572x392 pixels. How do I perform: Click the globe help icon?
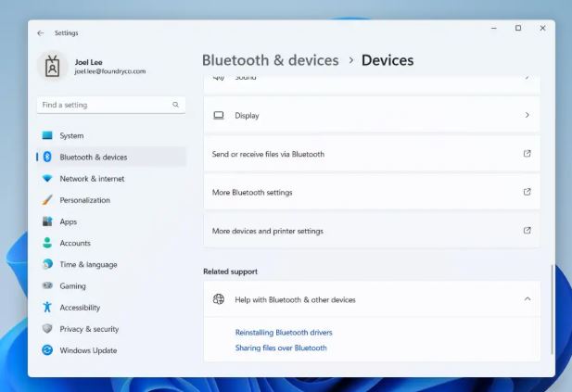coord(219,299)
